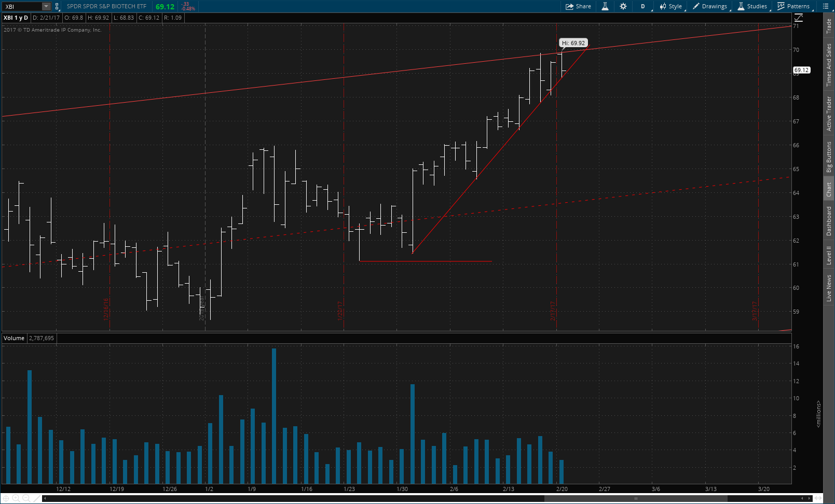The image size is (835, 504).
Task: Click the flask icon on Studies button
Action: click(x=741, y=6)
